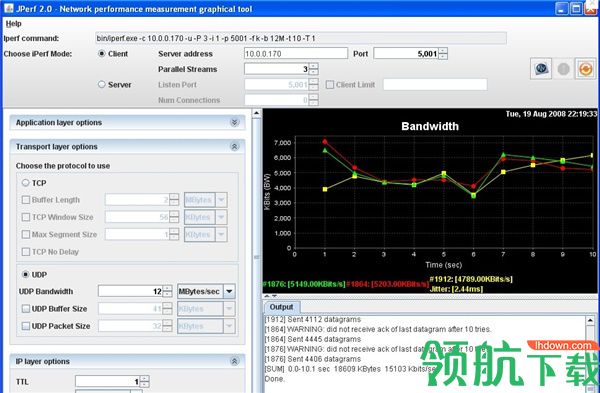Enable the UDP Buffer Size checkbox
The width and height of the screenshot is (600, 393).
coord(26,308)
